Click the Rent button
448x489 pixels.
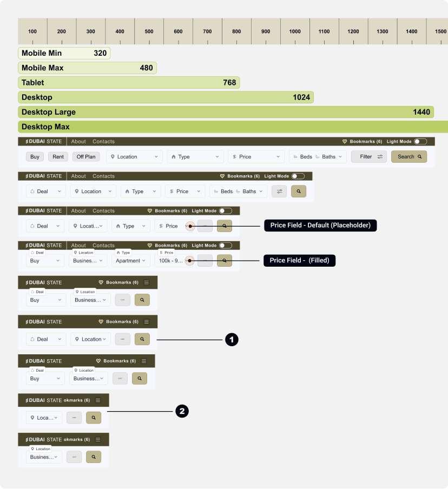[x=58, y=156]
